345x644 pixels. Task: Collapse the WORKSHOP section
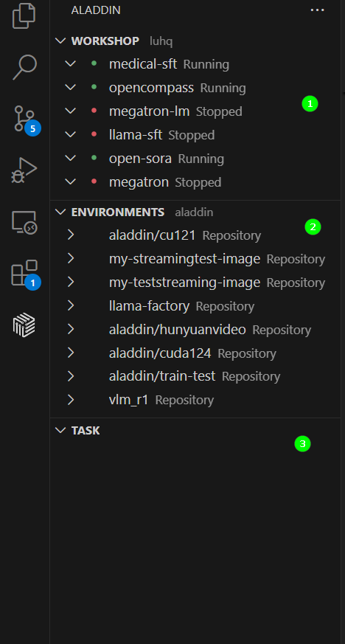60,41
